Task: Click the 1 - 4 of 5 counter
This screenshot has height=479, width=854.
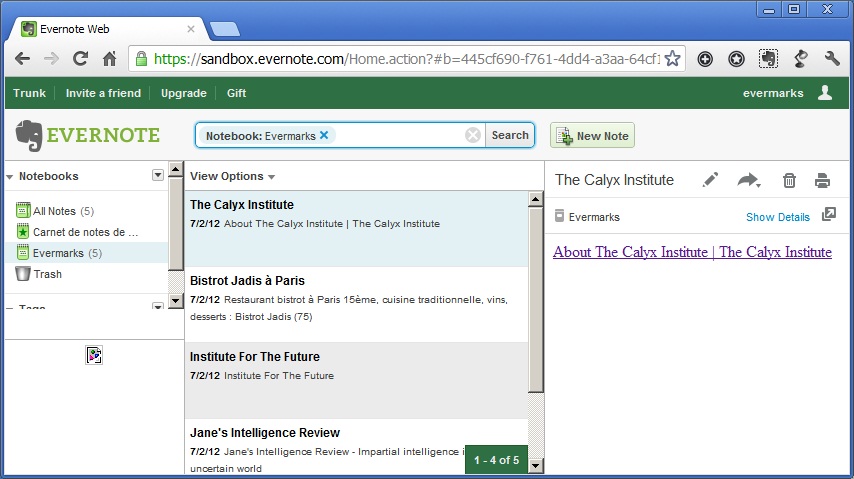Action: pos(496,460)
